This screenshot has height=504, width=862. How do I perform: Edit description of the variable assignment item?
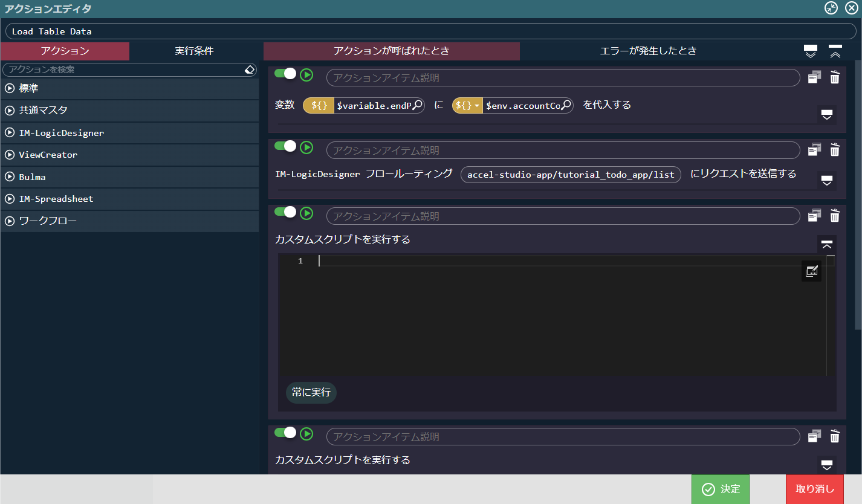click(x=563, y=78)
